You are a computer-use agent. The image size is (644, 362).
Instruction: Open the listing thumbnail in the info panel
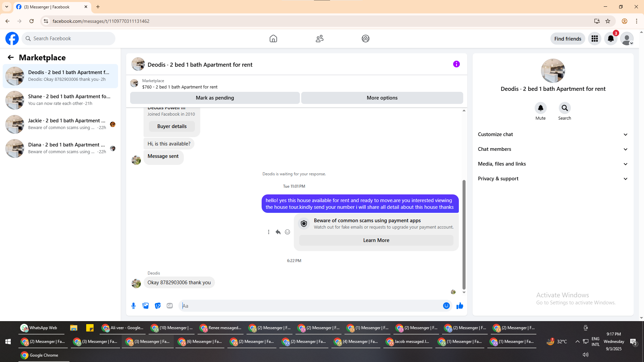click(553, 71)
